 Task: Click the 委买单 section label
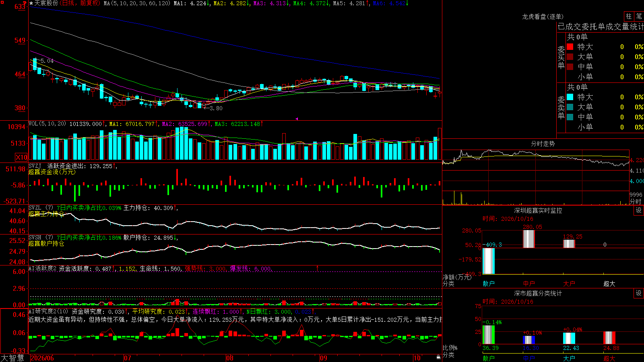coord(561,58)
